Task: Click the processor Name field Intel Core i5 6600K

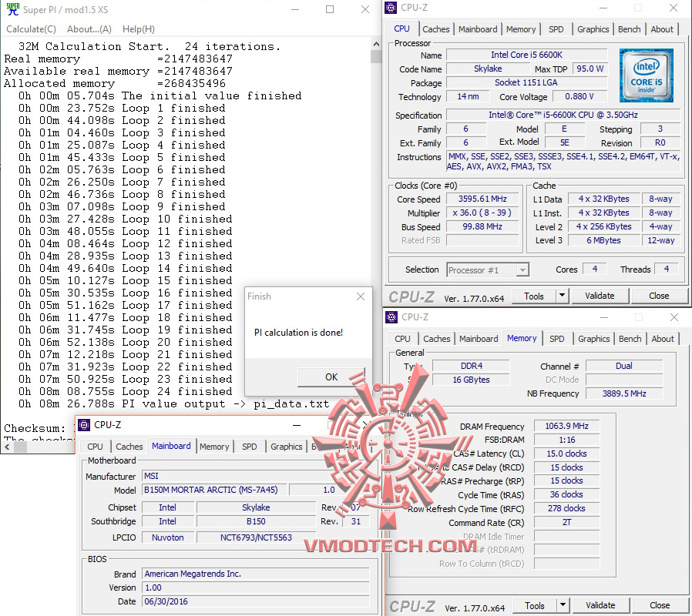Action: pyautogui.click(x=526, y=55)
